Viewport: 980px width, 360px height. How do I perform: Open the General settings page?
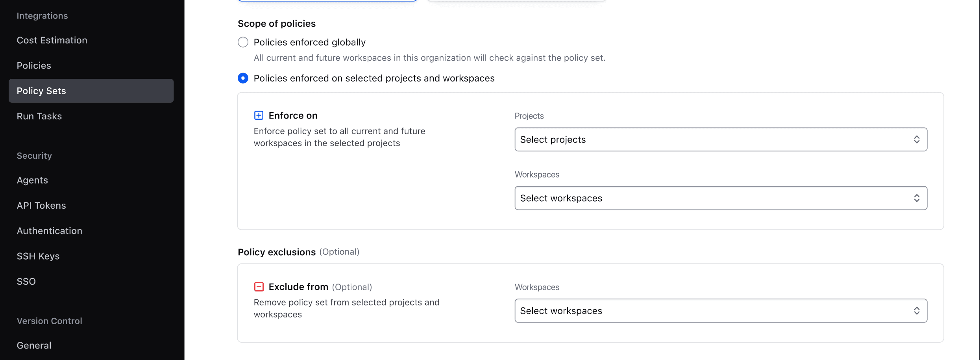34,345
